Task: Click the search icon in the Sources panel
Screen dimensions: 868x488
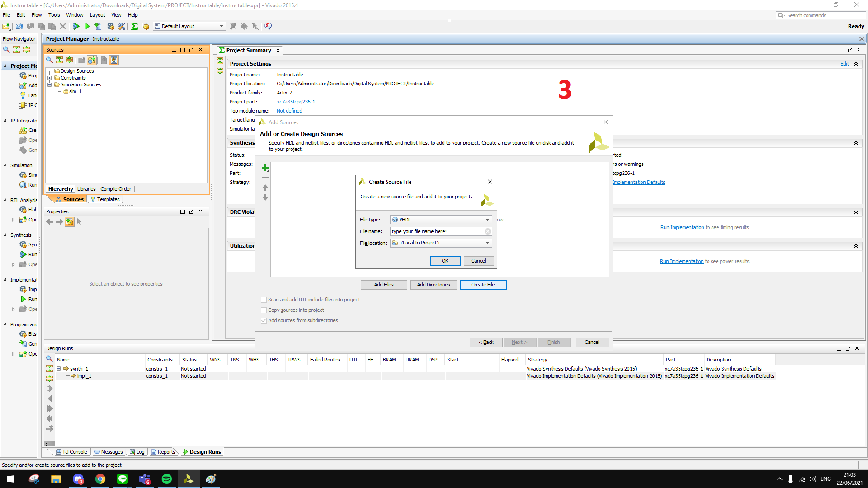Action: tap(49, 60)
